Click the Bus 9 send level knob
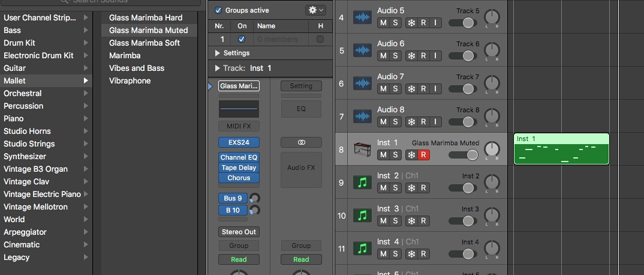This screenshot has height=275, width=644. tap(255, 198)
